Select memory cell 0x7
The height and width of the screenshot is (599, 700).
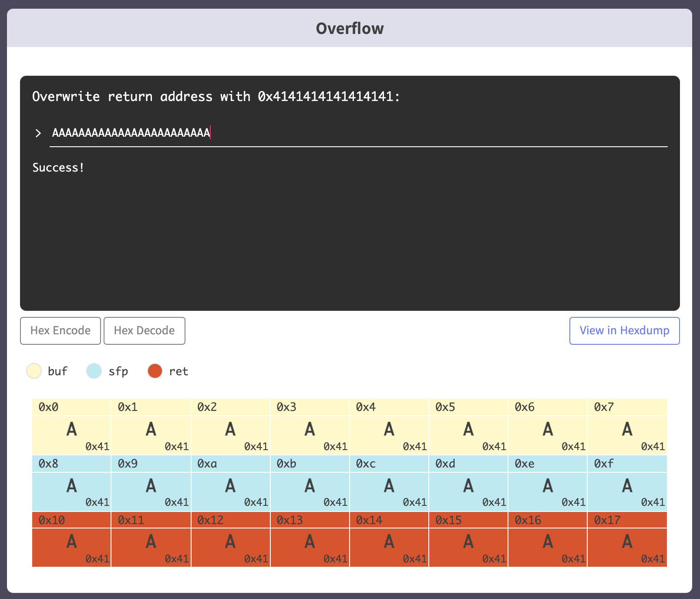(627, 427)
